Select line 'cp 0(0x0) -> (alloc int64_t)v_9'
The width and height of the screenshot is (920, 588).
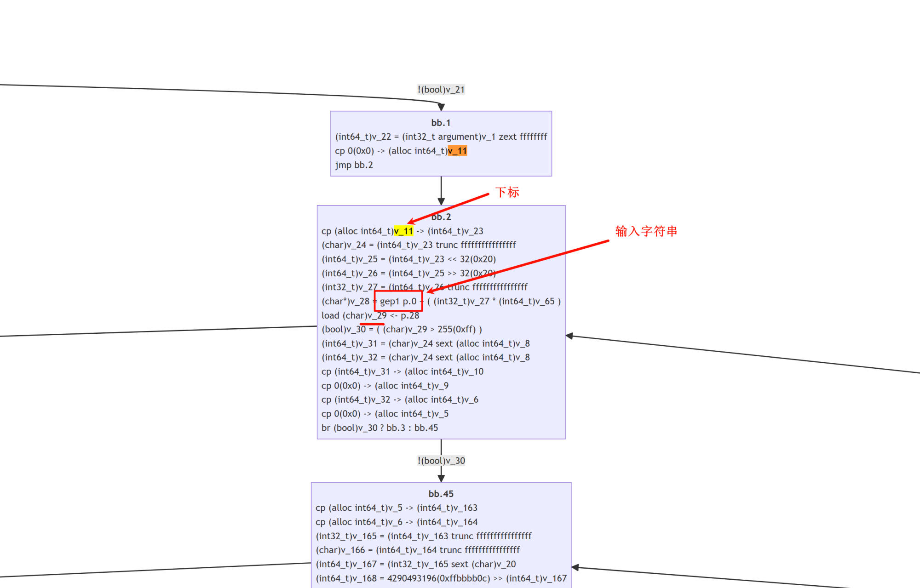click(385, 386)
